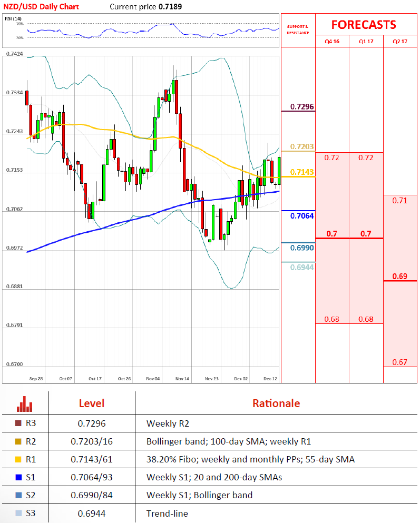Select the S1 blue color swatch
The width and height of the screenshot is (420, 523).
18,477
